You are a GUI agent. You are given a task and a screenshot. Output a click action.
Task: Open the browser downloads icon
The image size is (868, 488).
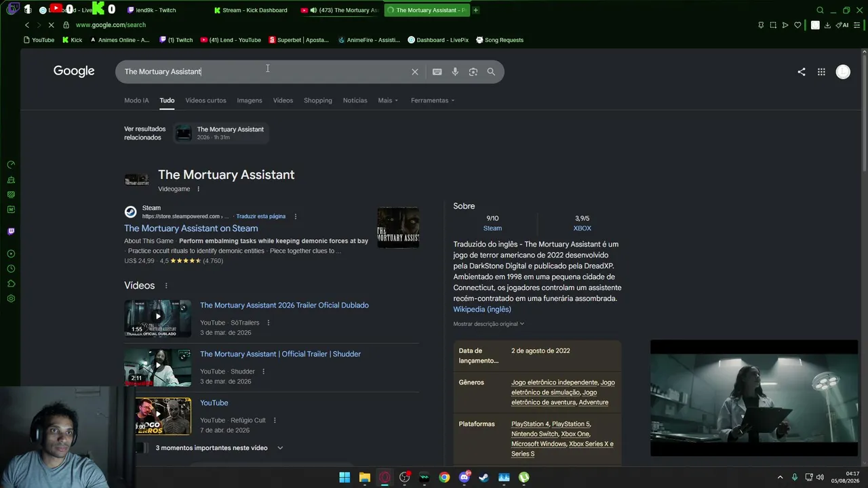tap(827, 25)
